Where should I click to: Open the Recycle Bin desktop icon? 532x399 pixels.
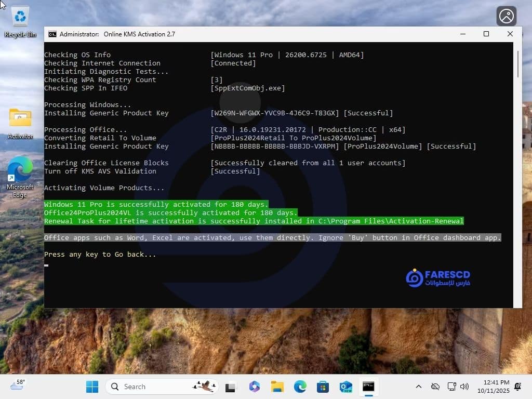pos(20,21)
